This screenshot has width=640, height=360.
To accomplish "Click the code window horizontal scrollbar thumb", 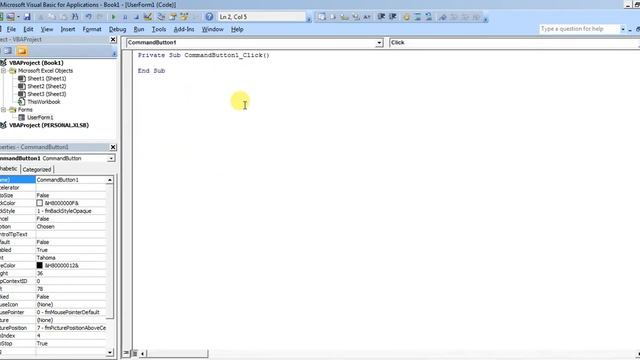I will 177,353.
